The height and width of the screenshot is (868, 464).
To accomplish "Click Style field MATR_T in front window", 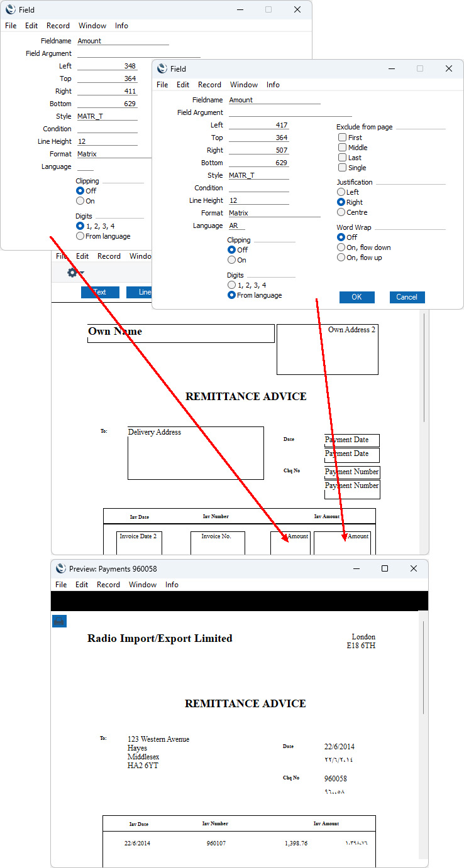I will click(x=259, y=175).
